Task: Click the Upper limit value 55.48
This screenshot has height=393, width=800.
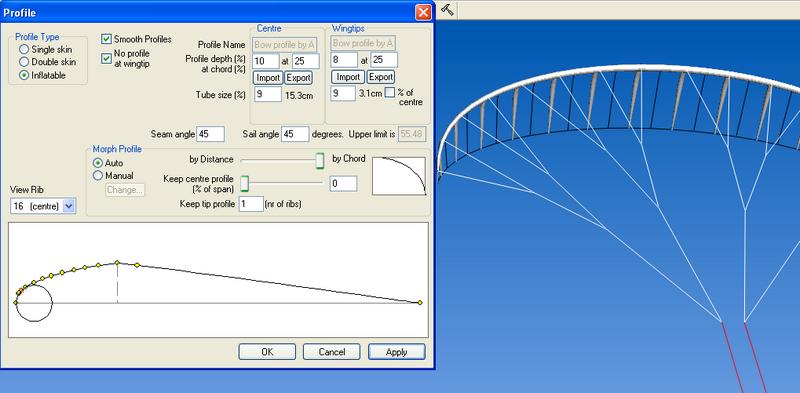Action: (412, 134)
